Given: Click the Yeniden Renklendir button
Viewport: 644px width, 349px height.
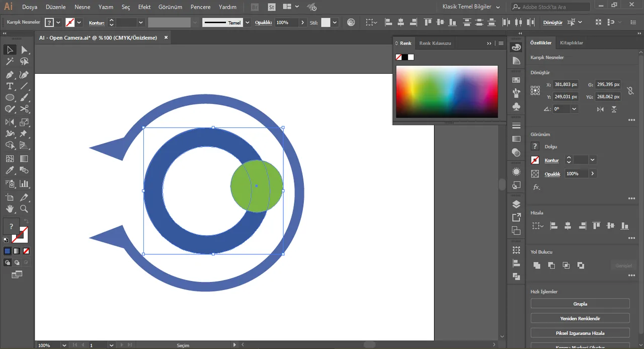Looking at the screenshot, I should click(580, 318).
